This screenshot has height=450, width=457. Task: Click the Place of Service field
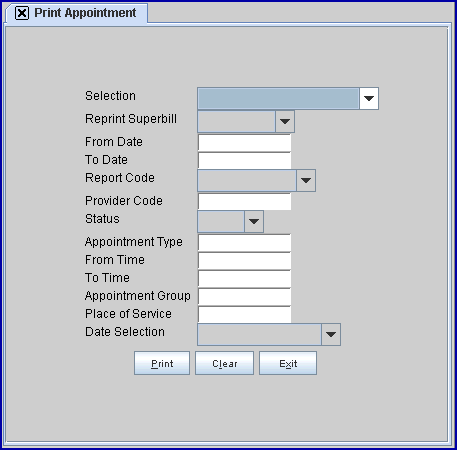pyautogui.click(x=244, y=315)
